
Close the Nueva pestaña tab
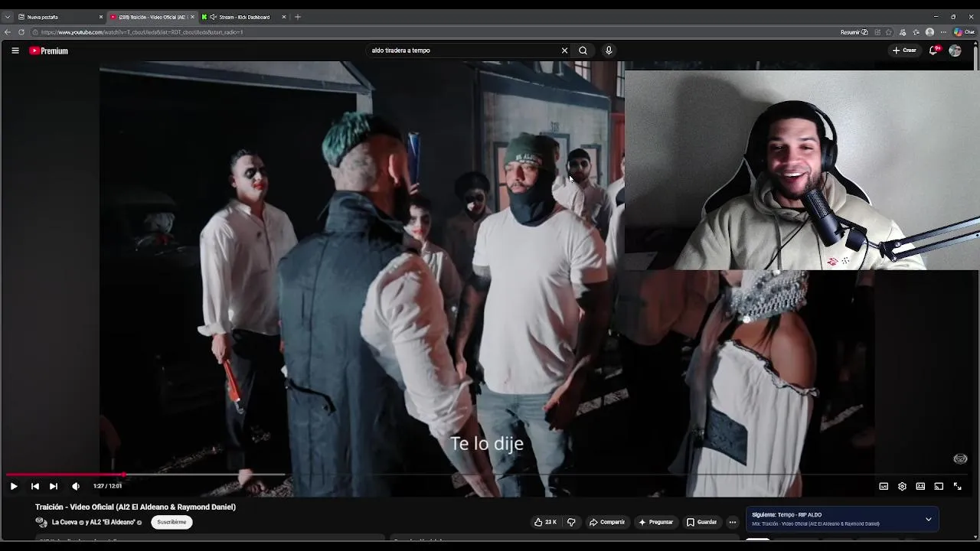click(x=101, y=17)
